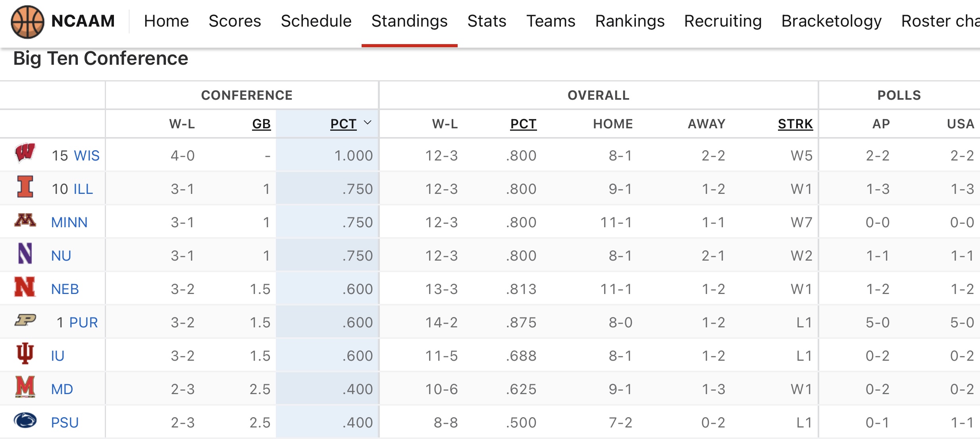Click the Northwestern team logo

coord(25,253)
